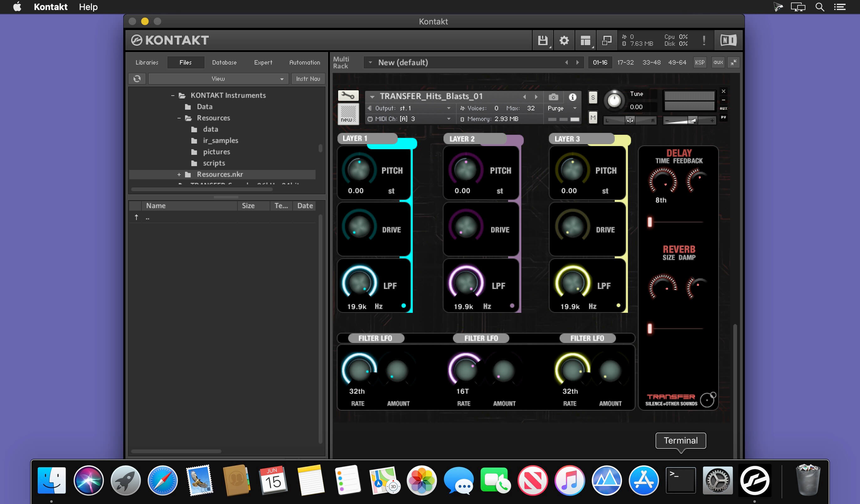Click the Delay slider handle

650,222
